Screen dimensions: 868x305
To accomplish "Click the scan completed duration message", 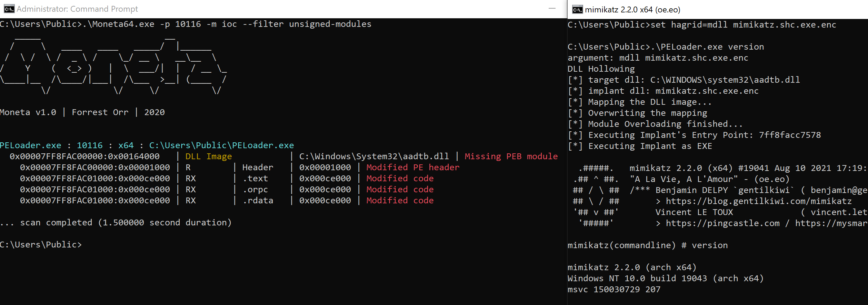I will point(126,223).
